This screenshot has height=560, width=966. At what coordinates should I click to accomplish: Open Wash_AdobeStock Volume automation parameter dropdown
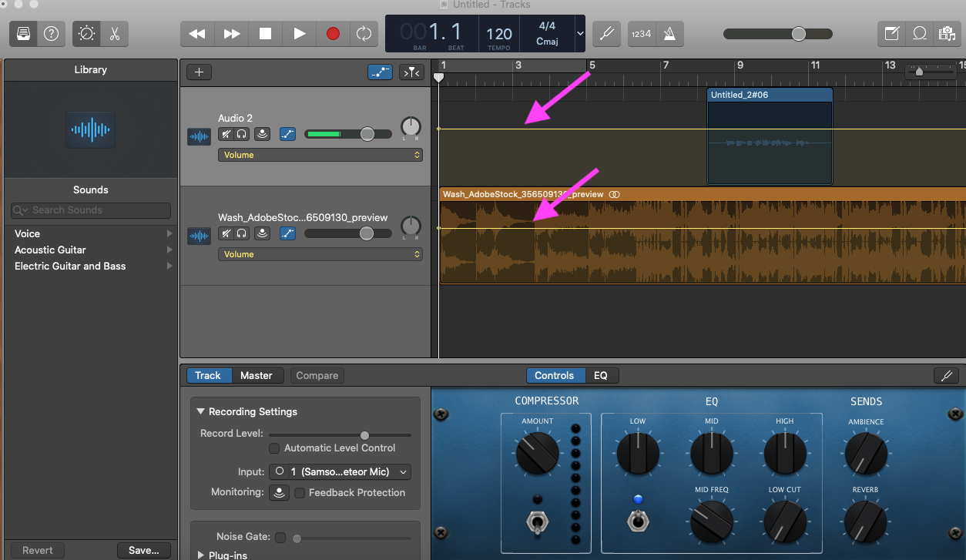click(x=320, y=254)
